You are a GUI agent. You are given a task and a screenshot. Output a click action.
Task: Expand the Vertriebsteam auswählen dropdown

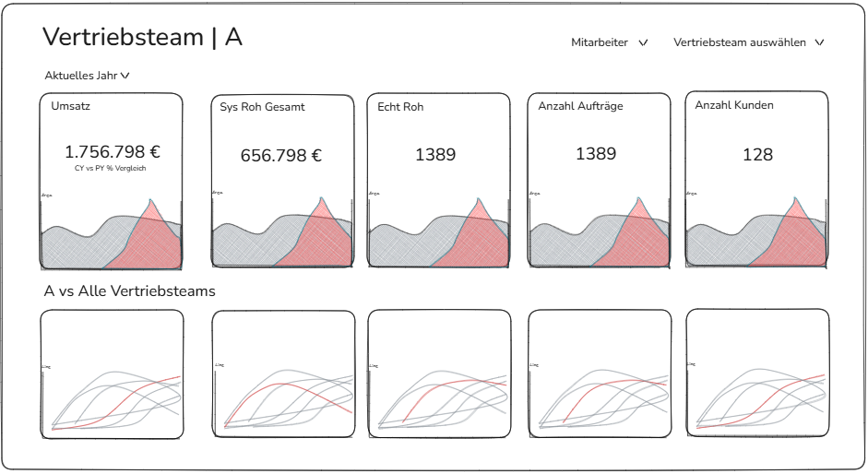(x=747, y=42)
